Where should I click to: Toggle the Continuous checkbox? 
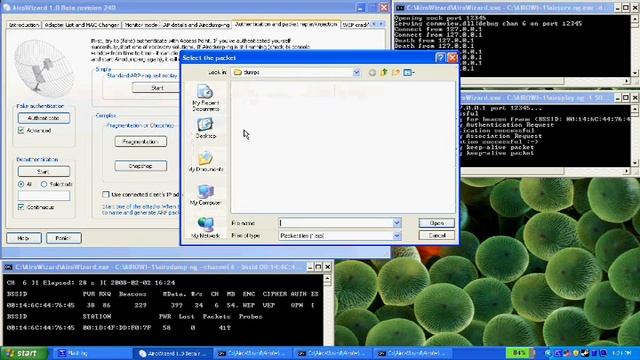click(x=21, y=207)
